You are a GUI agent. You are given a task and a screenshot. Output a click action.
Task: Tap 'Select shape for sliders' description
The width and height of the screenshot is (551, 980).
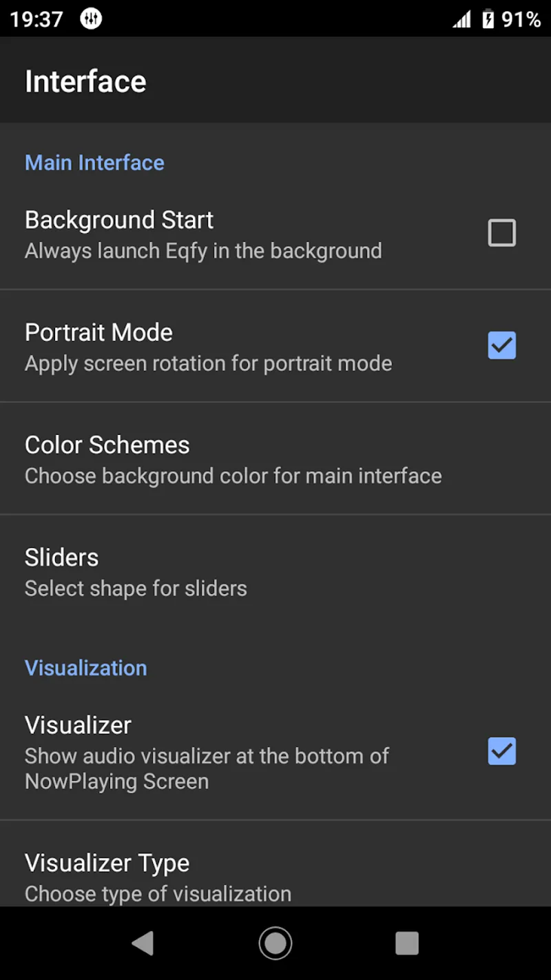coord(136,589)
